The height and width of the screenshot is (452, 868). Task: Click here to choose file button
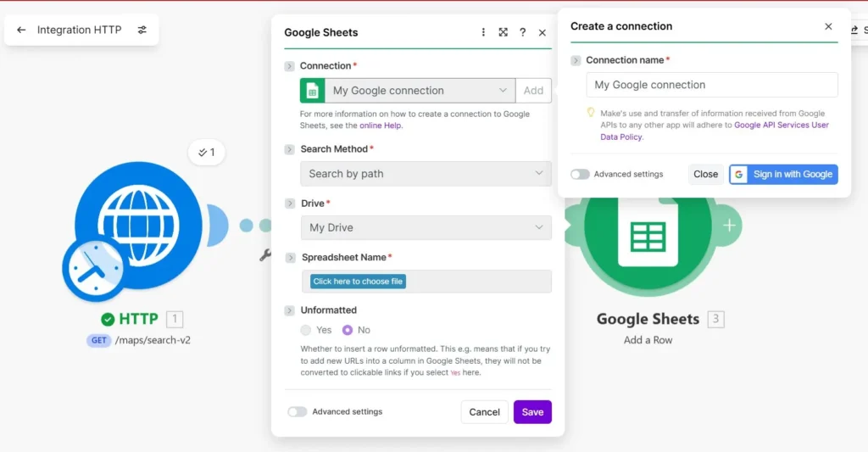pos(358,282)
